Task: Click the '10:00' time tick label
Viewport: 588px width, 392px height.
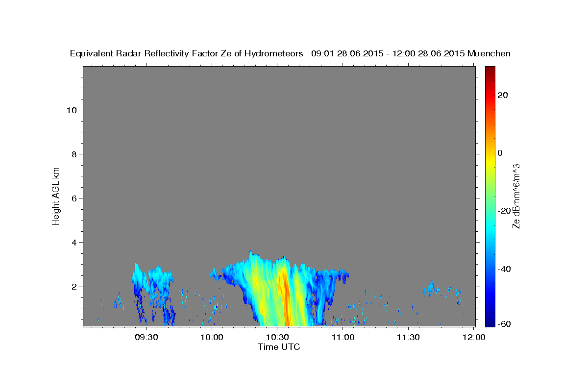Action: tap(212, 337)
